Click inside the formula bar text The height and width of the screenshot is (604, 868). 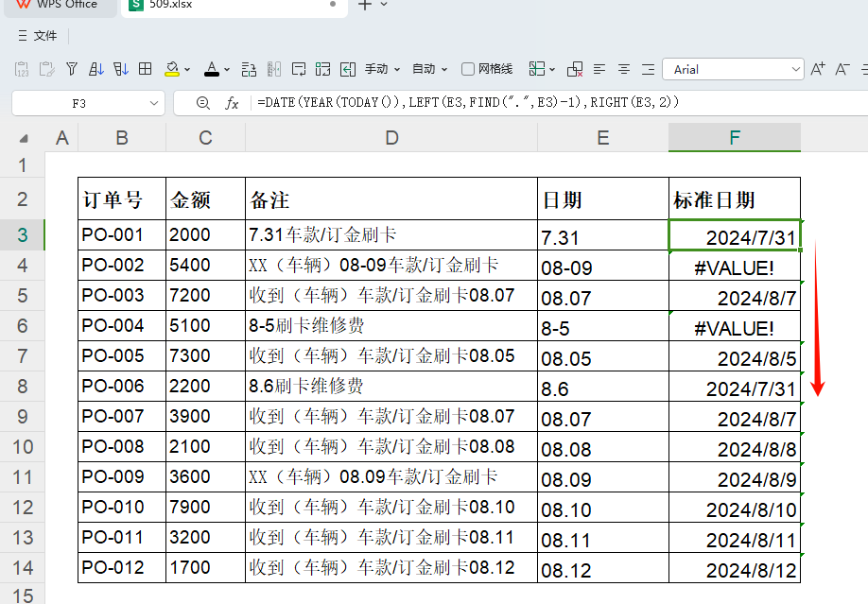[468, 102]
